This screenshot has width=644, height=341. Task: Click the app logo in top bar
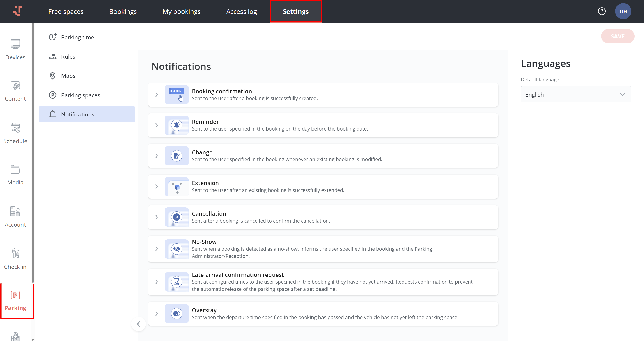click(x=17, y=11)
